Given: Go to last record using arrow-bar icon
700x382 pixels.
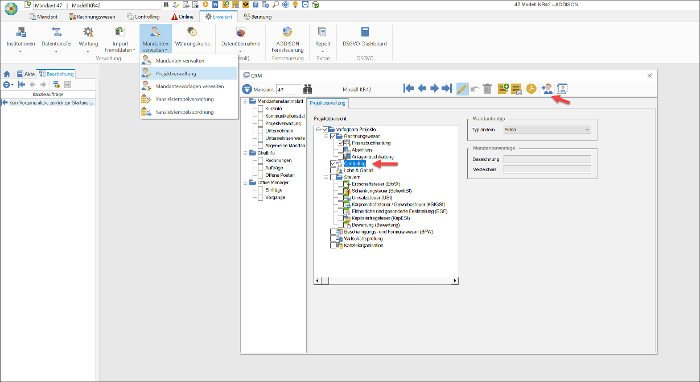Looking at the screenshot, I should pos(447,88).
